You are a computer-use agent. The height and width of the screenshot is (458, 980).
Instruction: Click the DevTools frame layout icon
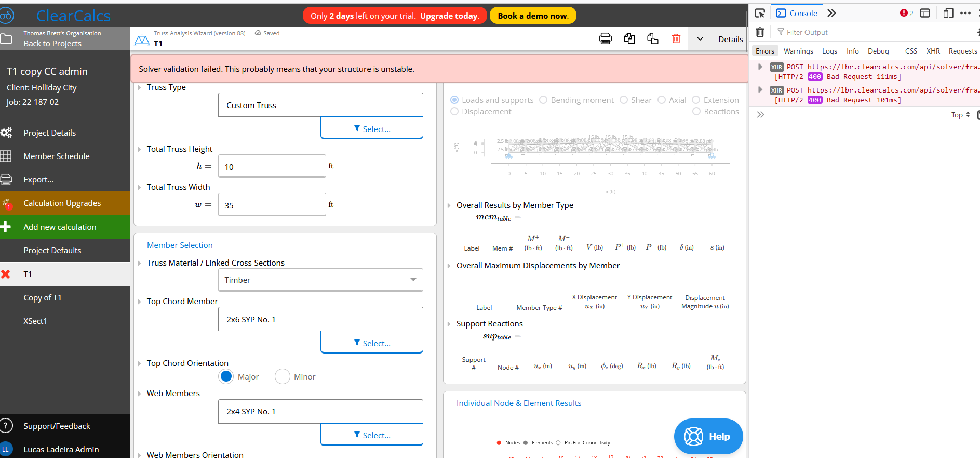coord(925,13)
